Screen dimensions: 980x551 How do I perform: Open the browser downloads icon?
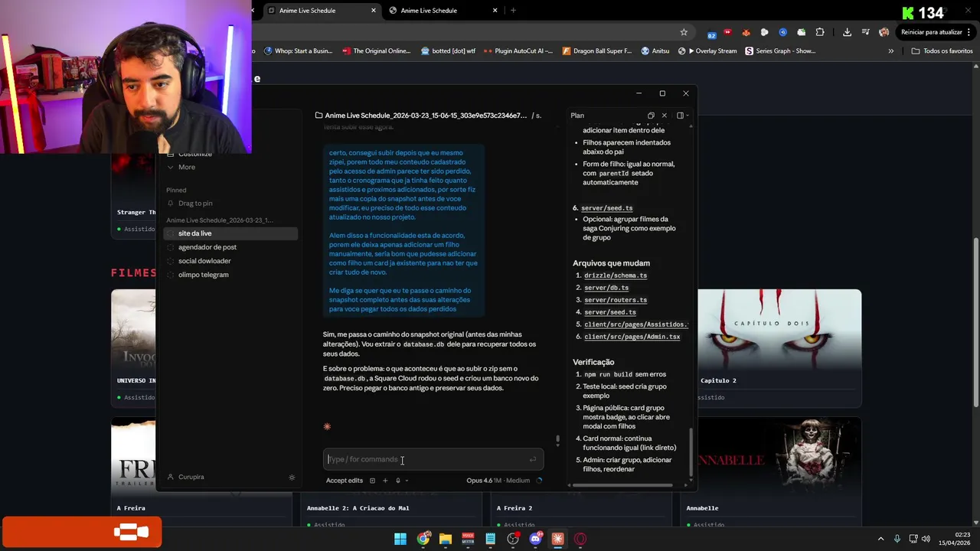click(x=847, y=32)
